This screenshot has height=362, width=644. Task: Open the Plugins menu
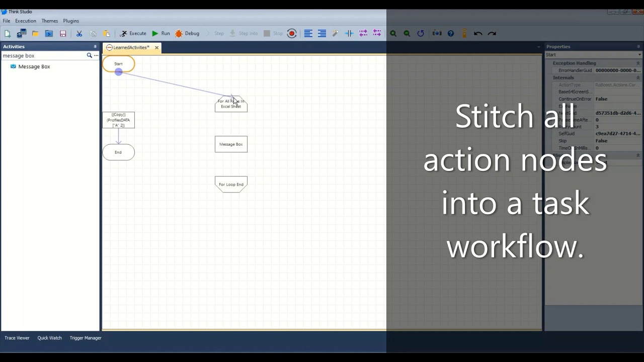(x=71, y=21)
